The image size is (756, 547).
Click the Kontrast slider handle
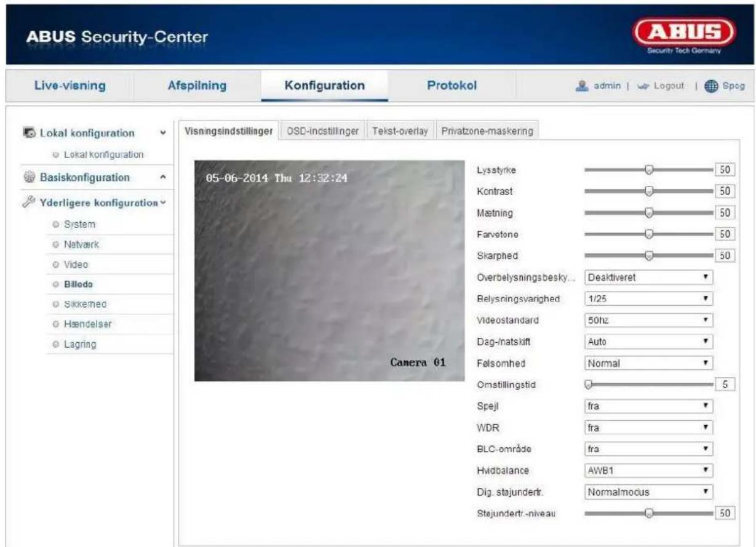(648, 191)
